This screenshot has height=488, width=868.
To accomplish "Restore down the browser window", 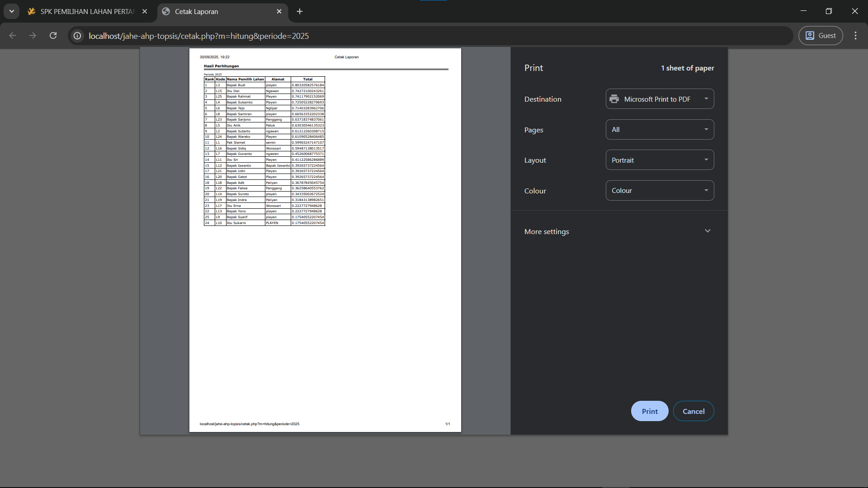I will (829, 11).
